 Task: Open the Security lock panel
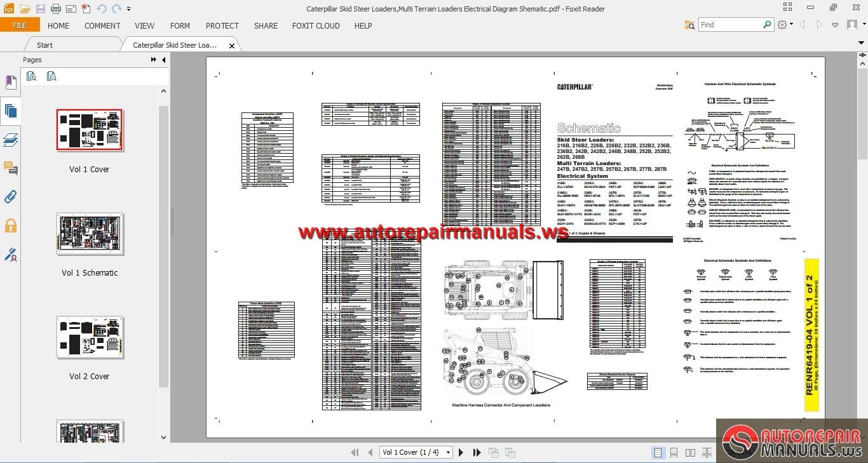click(10, 225)
